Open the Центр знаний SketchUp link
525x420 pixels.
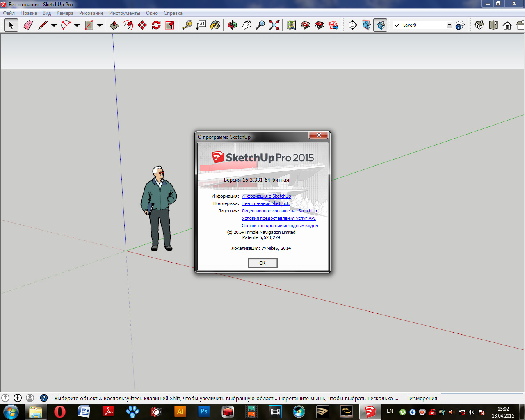pyautogui.click(x=266, y=203)
